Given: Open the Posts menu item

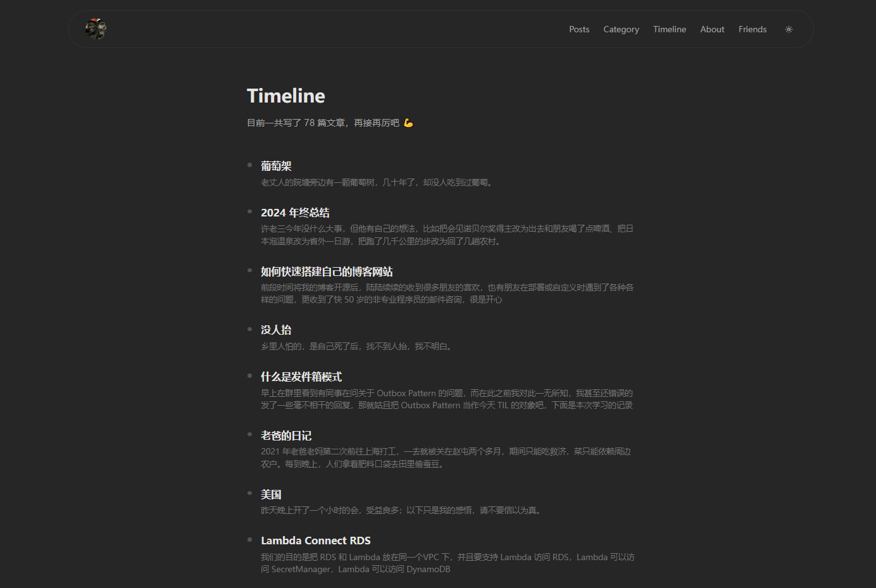Looking at the screenshot, I should click(579, 29).
